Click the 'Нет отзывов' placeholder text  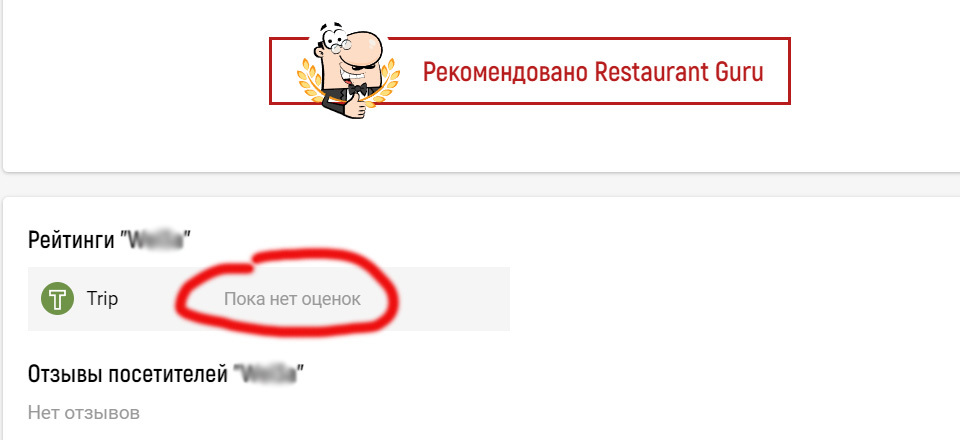(83, 412)
